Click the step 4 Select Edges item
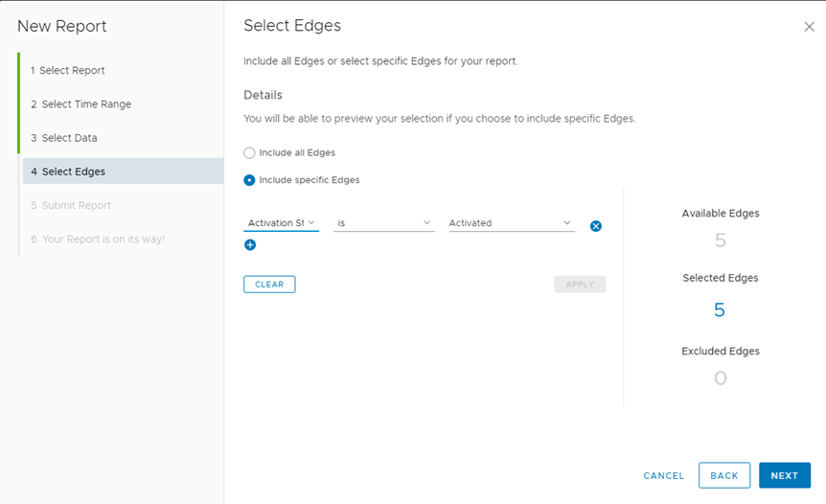This screenshot has height=504, width=826. (x=74, y=172)
